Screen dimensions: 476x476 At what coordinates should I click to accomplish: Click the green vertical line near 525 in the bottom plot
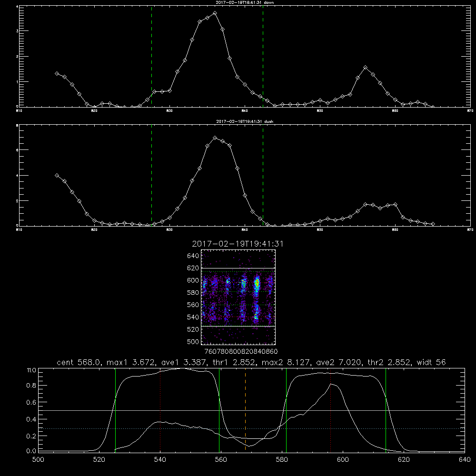tap(115, 410)
